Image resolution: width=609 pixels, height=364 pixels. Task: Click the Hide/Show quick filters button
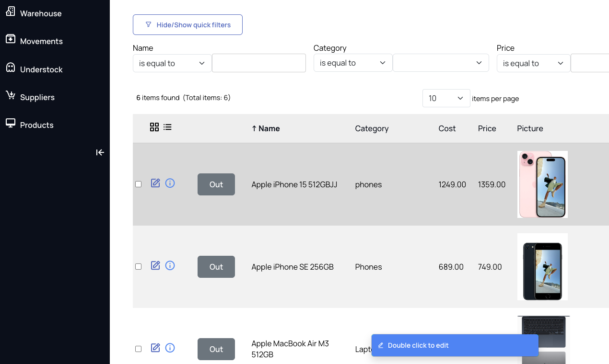pyautogui.click(x=187, y=25)
